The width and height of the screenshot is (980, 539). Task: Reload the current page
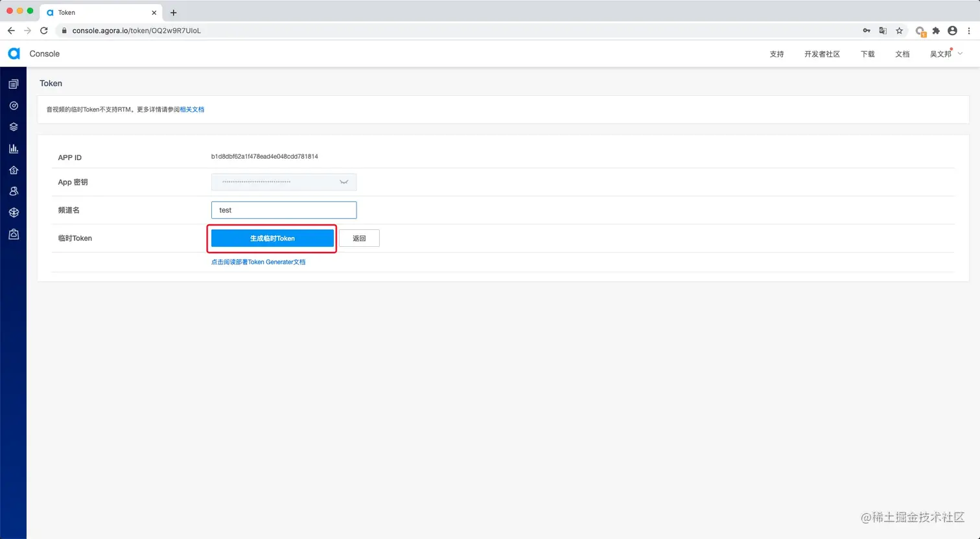tap(44, 30)
